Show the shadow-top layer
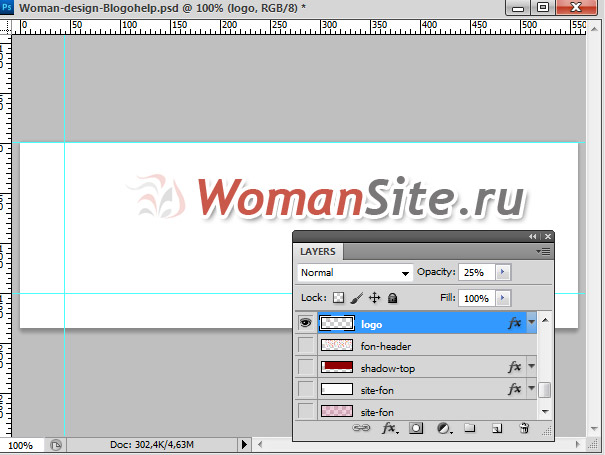The height and width of the screenshot is (455, 605). (x=306, y=367)
